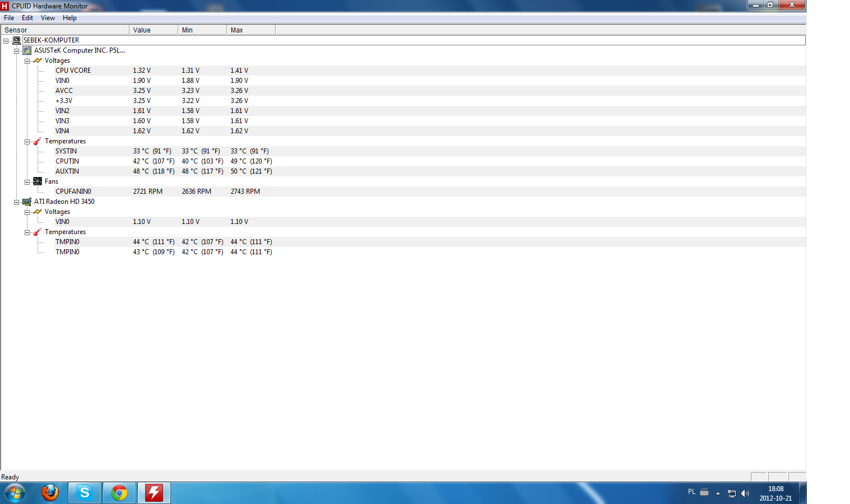The height and width of the screenshot is (504, 850).
Task: Launch Firefox from the taskbar
Action: (50, 493)
